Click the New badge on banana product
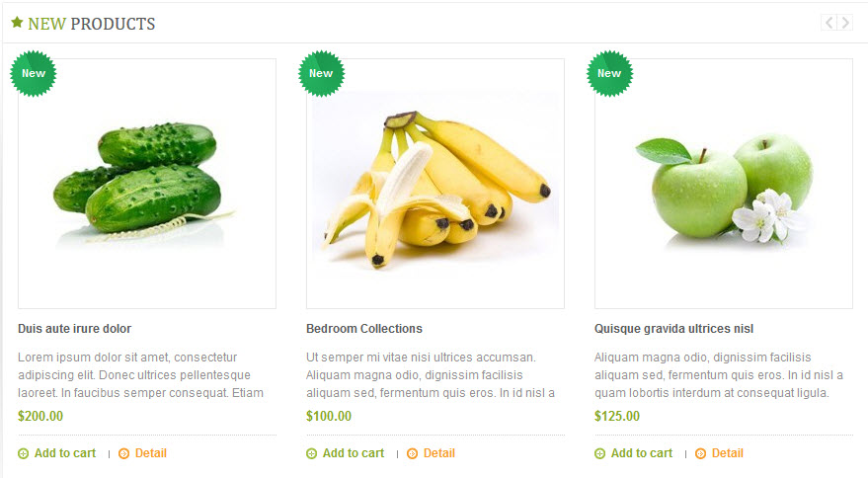This screenshot has width=868, height=478. pos(321,74)
